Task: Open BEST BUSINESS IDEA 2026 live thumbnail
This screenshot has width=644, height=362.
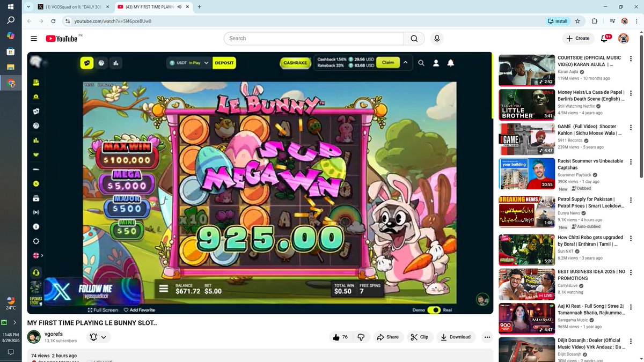Action: [526, 284]
